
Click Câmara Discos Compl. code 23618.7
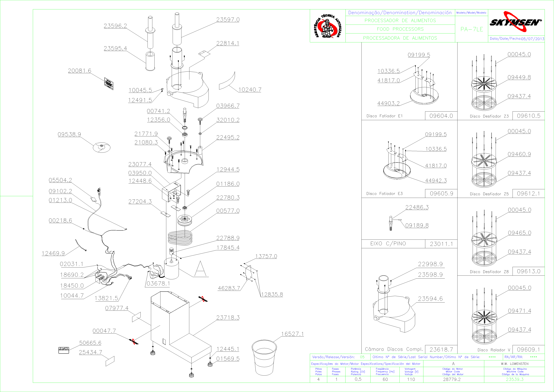[441, 349]
